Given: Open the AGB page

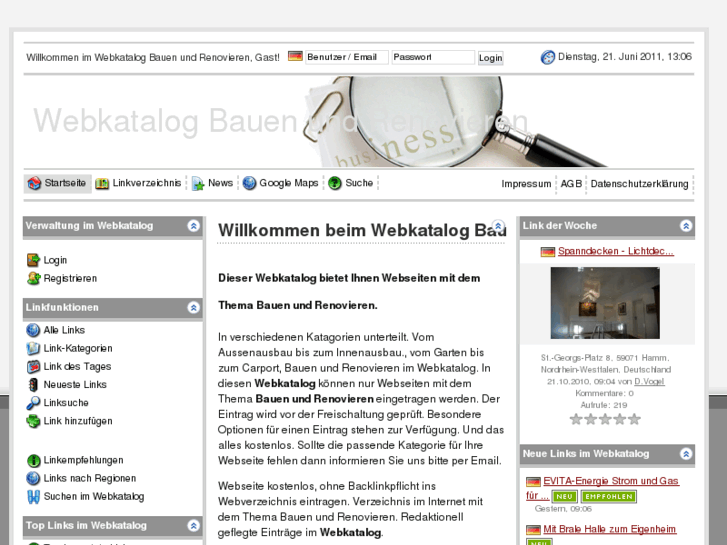Looking at the screenshot, I should point(571,184).
